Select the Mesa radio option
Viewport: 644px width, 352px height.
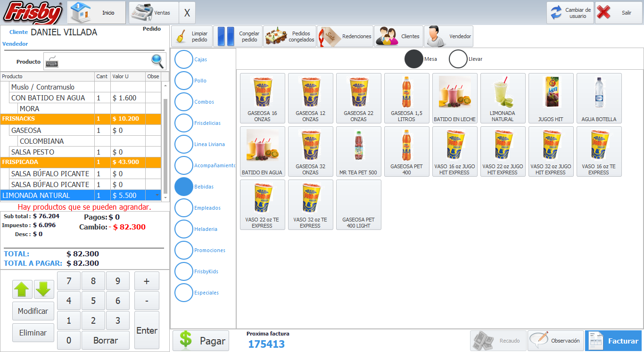414,59
